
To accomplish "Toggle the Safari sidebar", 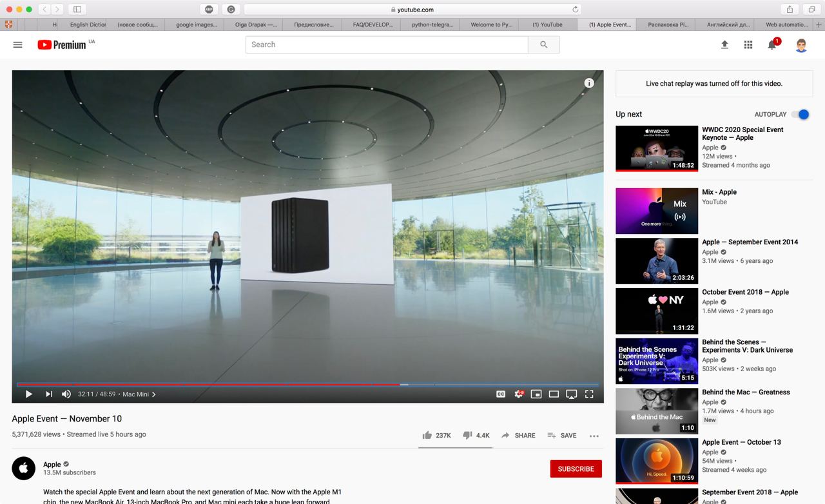I will [x=77, y=9].
